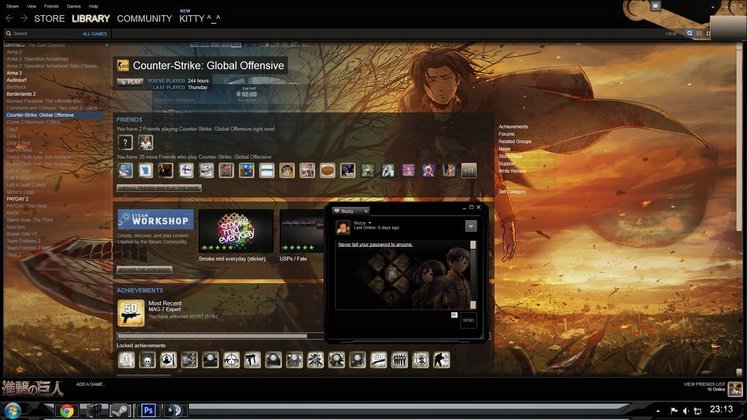The height and width of the screenshot is (420, 747).
Task: Click ADD A GAME at bottom left
Action: point(90,384)
